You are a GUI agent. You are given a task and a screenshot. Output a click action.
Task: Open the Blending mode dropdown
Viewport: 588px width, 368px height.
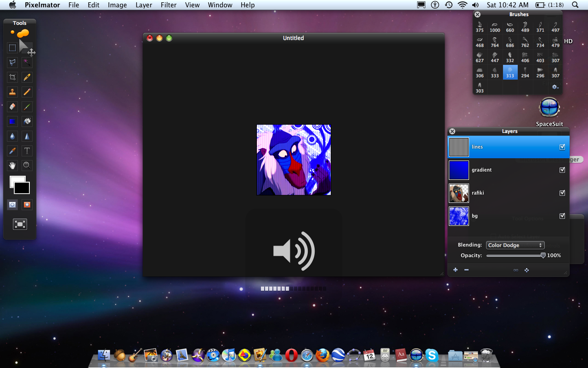pyautogui.click(x=515, y=245)
